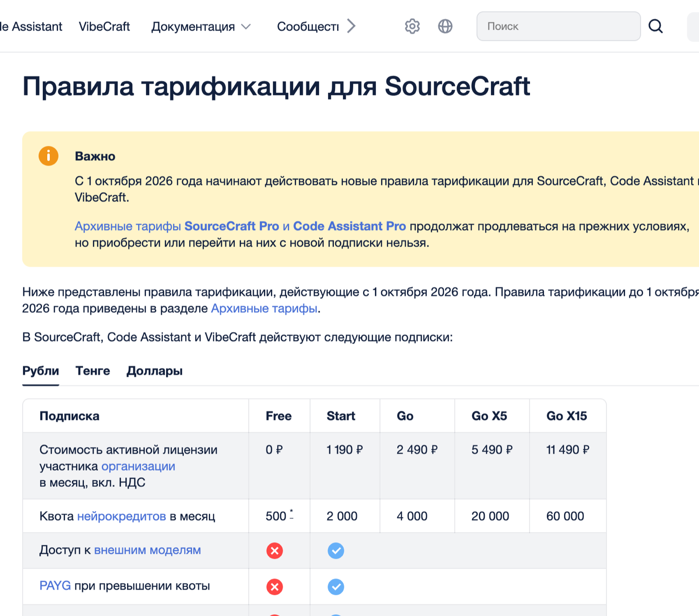Click red cross in Доступ к внешним моделям row
The height and width of the screenshot is (616, 699).
[275, 551]
